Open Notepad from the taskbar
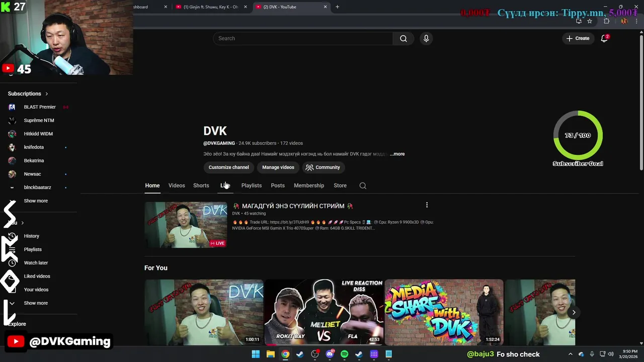The height and width of the screenshot is (362, 644). [388, 354]
